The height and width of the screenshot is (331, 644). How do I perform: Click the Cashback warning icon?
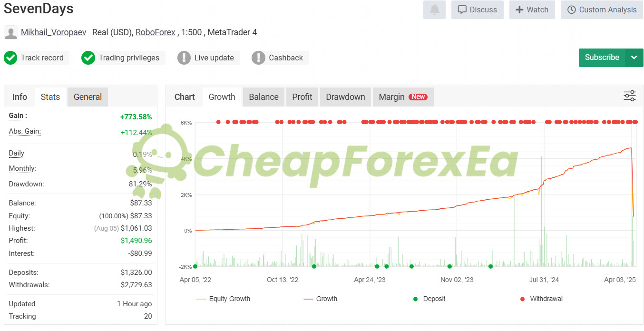tap(258, 58)
